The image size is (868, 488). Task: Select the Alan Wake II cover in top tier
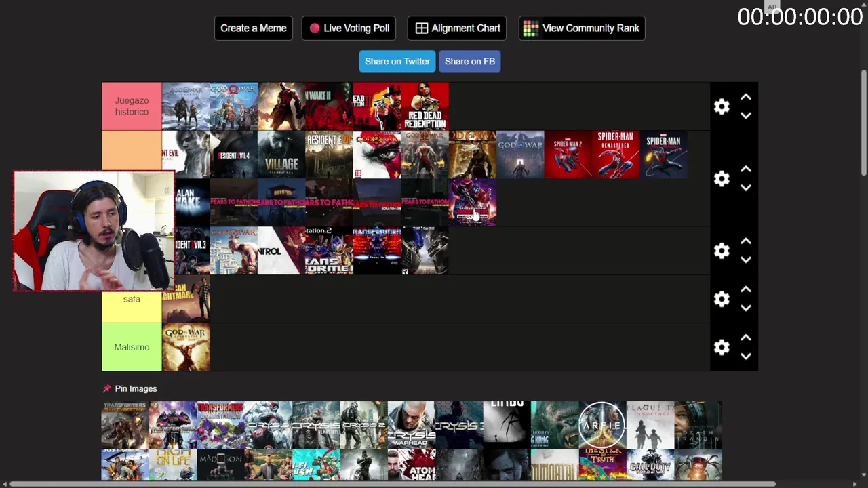pos(329,106)
